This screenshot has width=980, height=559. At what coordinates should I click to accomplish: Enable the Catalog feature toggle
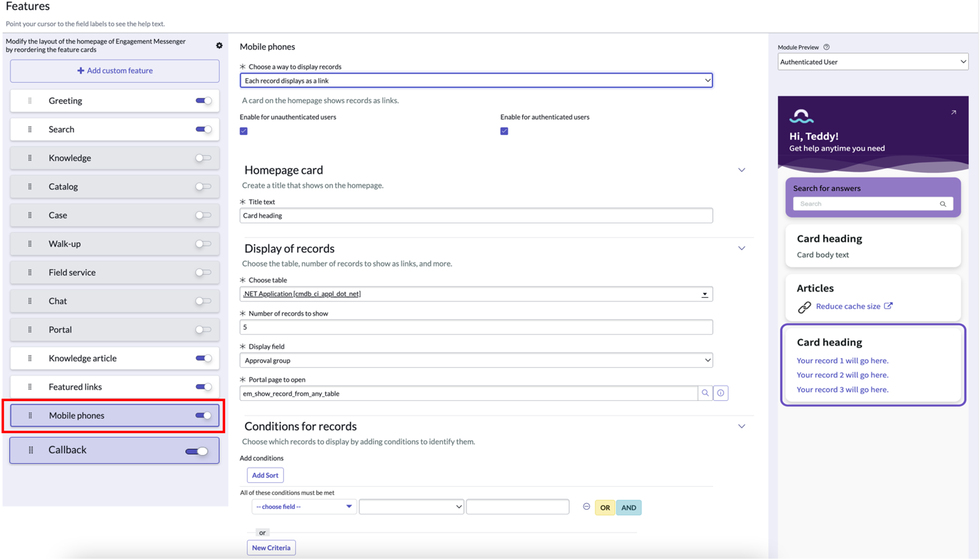[204, 186]
